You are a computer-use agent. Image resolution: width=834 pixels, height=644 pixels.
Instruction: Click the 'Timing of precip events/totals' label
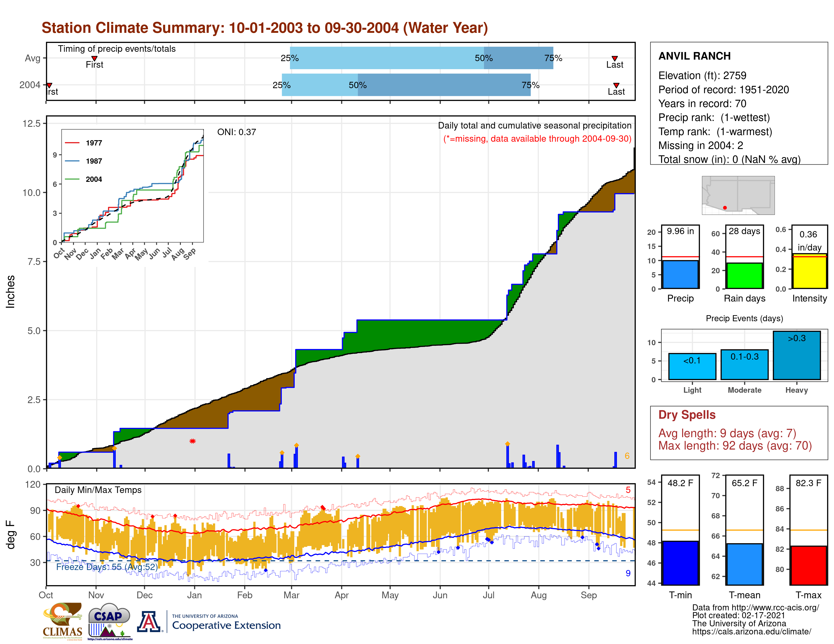(117, 49)
